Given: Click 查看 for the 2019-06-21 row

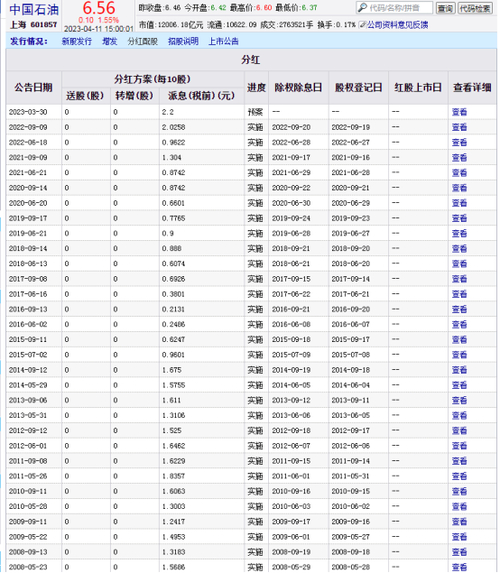Looking at the screenshot, I should click(x=459, y=233).
